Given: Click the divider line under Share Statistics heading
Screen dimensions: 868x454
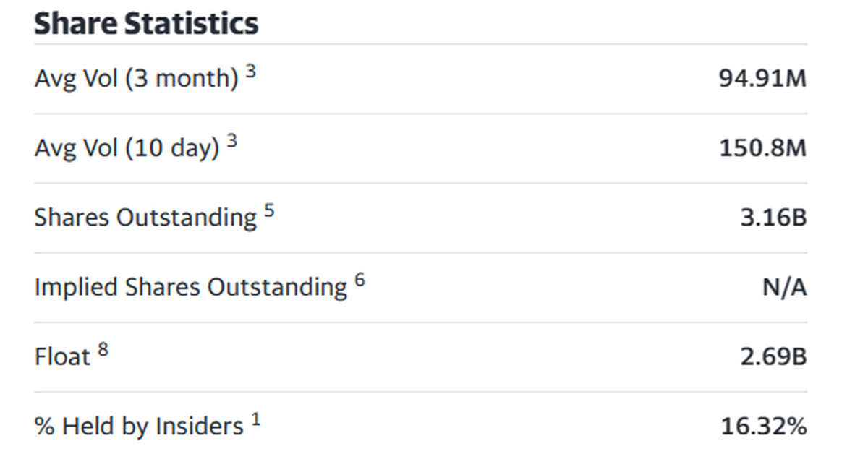Looking at the screenshot, I should [420, 44].
